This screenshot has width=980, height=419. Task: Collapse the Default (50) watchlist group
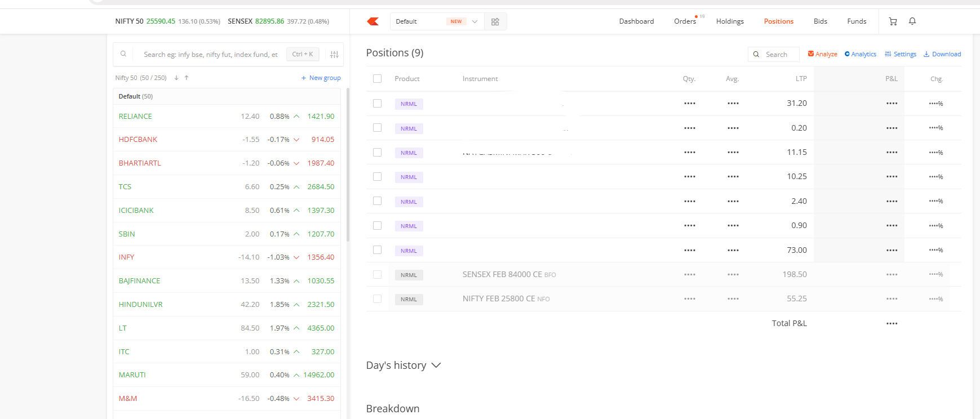click(x=135, y=96)
